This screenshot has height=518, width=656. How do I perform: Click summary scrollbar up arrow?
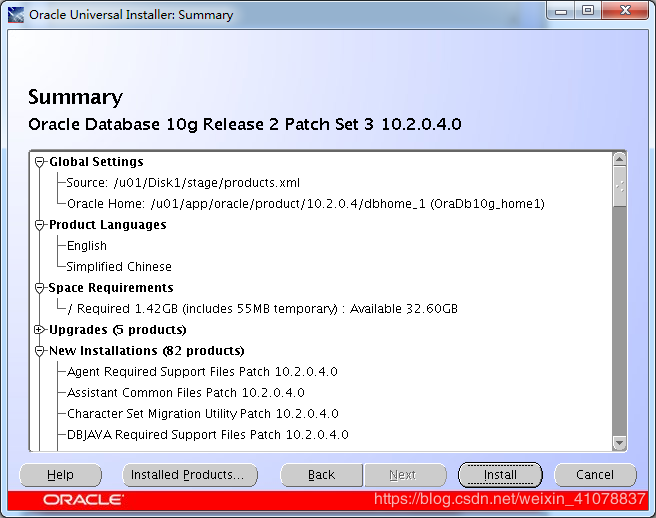[x=619, y=159]
